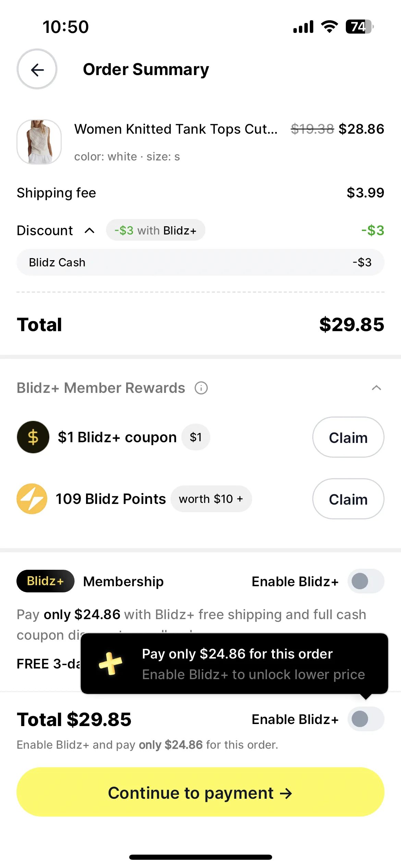Claim the 109 Blidz Points
Screen dimensions: 401x868
[348, 499]
